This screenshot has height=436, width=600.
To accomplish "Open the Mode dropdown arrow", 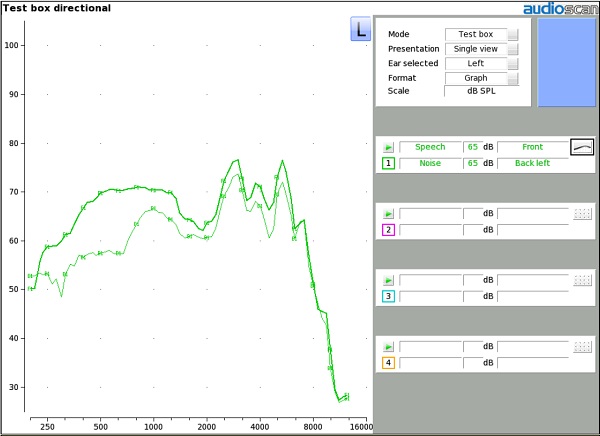I will [x=513, y=34].
